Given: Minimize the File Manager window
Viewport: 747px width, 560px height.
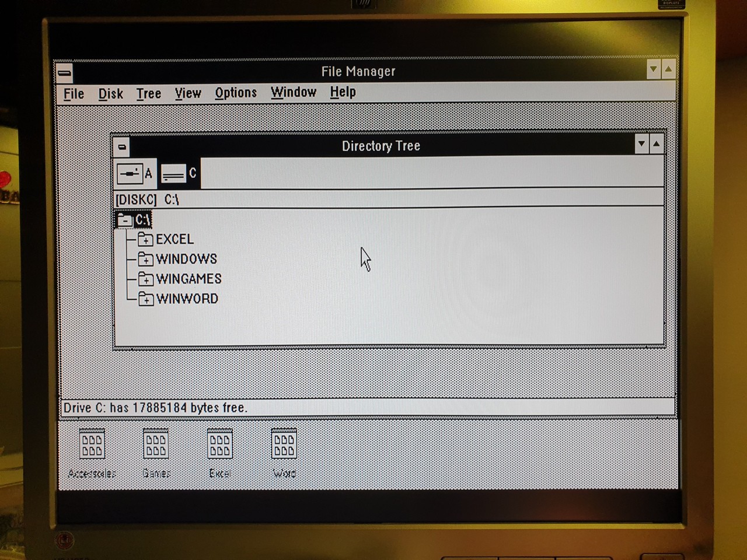Looking at the screenshot, I should coord(654,69).
